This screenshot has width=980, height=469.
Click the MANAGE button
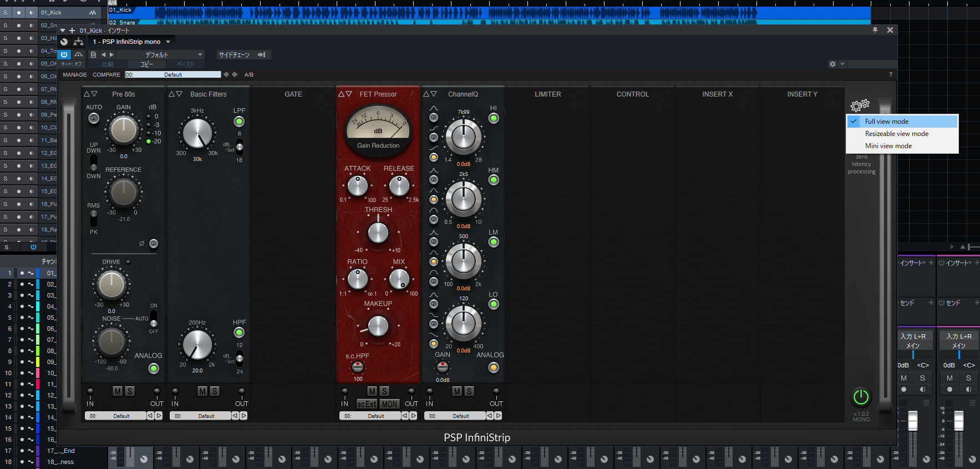point(75,74)
